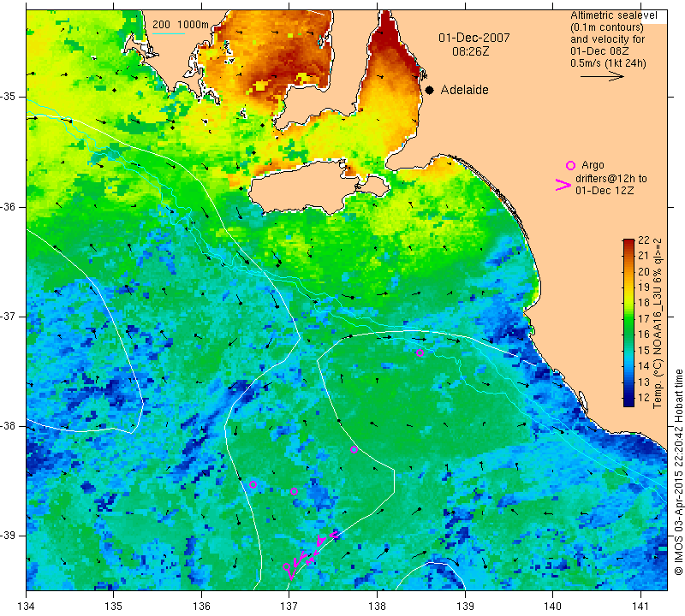The width and height of the screenshot is (685, 616).
Task: Click the northernmost Argo float circle on the map
Action: [x=420, y=353]
